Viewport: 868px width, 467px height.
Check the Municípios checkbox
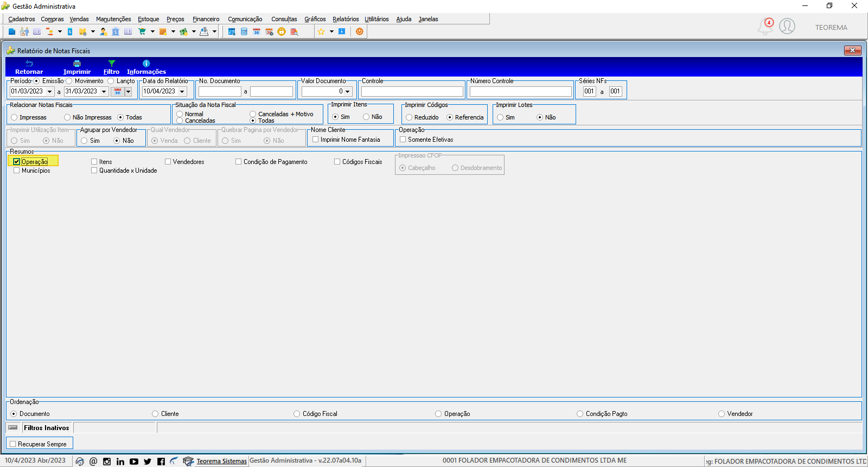coord(17,171)
